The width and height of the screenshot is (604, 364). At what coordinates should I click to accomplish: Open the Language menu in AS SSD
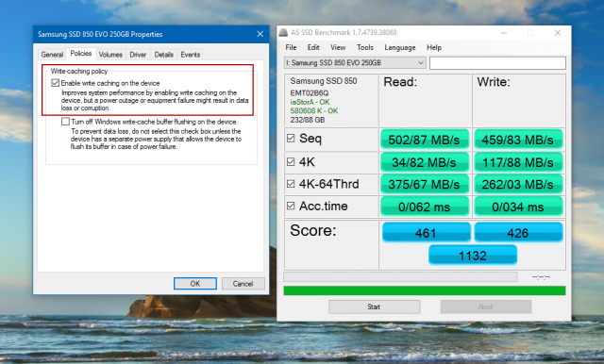pos(400,47)
